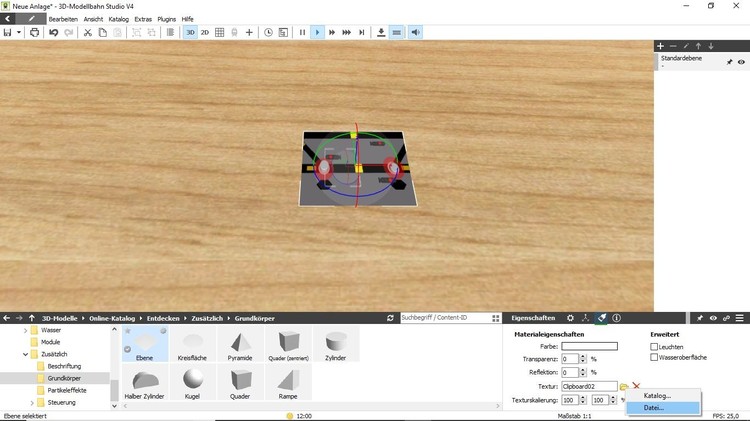Select the Beschriftung folder
This screenshot has width=750, height=421.
click(x=64, y=366)
